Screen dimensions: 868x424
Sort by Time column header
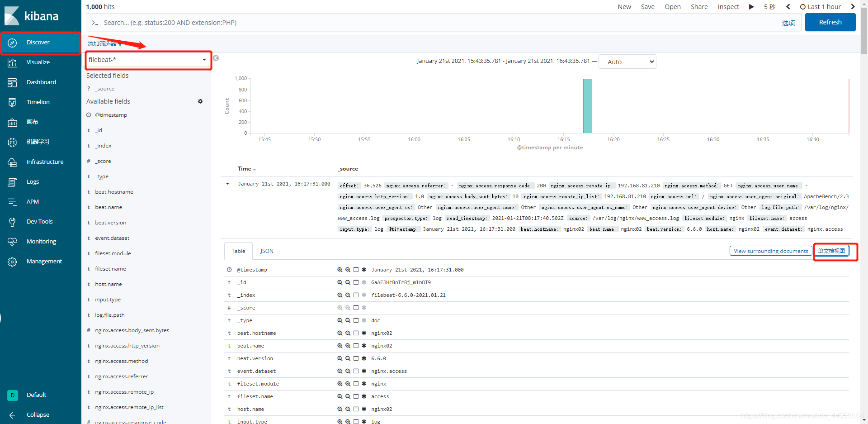coord(247,169)
